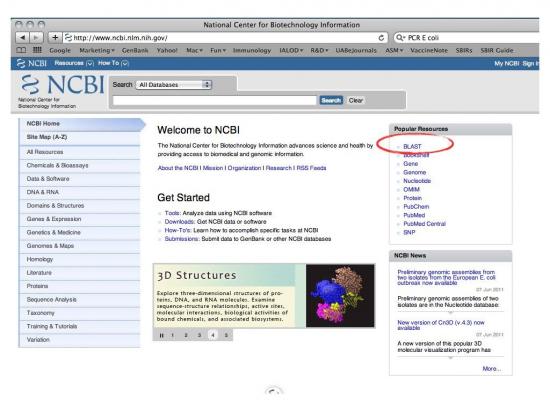Click the browser back arrow button

tap(22, 37)
